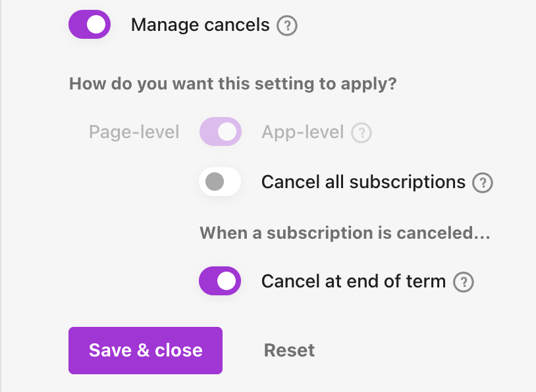Viewport: 536px width, 392px height.
Task: Click grey knob of Cancel all subscriptions switch
Action: (214, 182)
